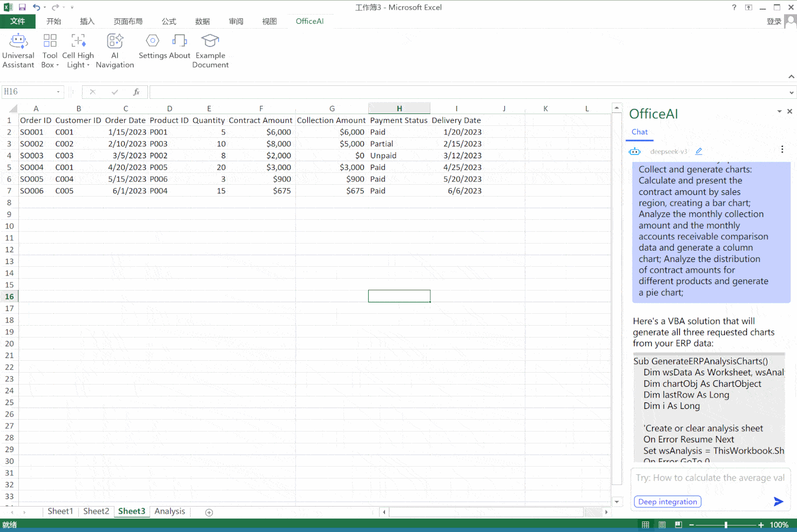797x532 pixels.
Task: Switch to the Analysis sheet tab
Action: [170, 511]
